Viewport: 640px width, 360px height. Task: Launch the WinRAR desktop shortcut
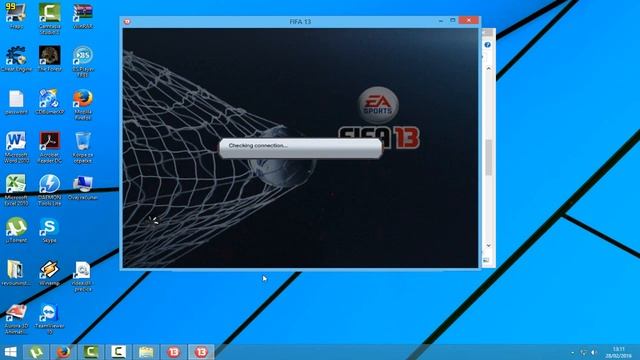83,16
